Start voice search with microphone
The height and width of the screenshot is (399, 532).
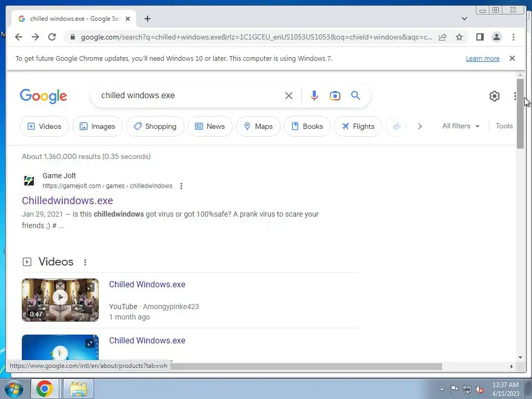(314, 96)
